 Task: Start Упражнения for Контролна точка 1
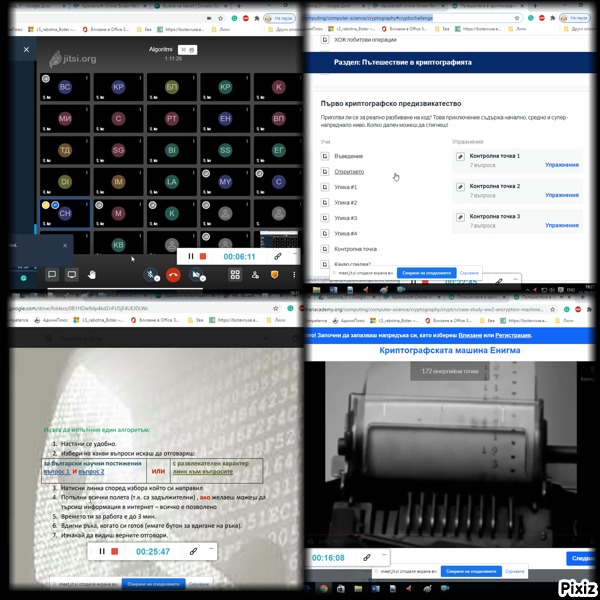[x=561, y=165]
